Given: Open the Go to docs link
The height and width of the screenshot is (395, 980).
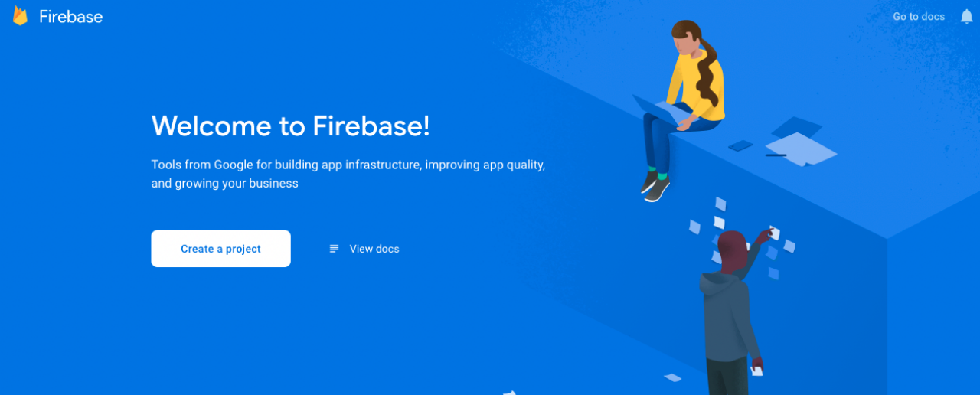Looking at the screenshot, I should [x=919, y=16].
